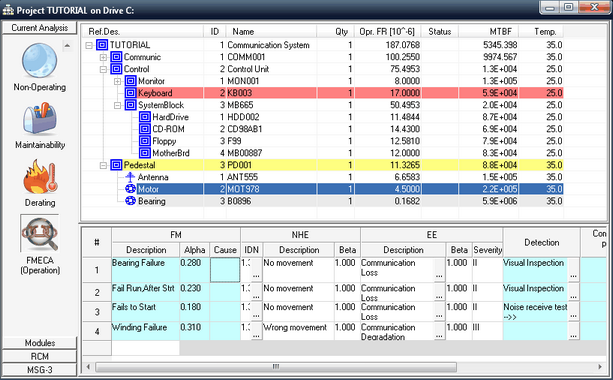
Task: Select the FMECA (Operation) magnifier icon
Action: [x=39, y=233]
